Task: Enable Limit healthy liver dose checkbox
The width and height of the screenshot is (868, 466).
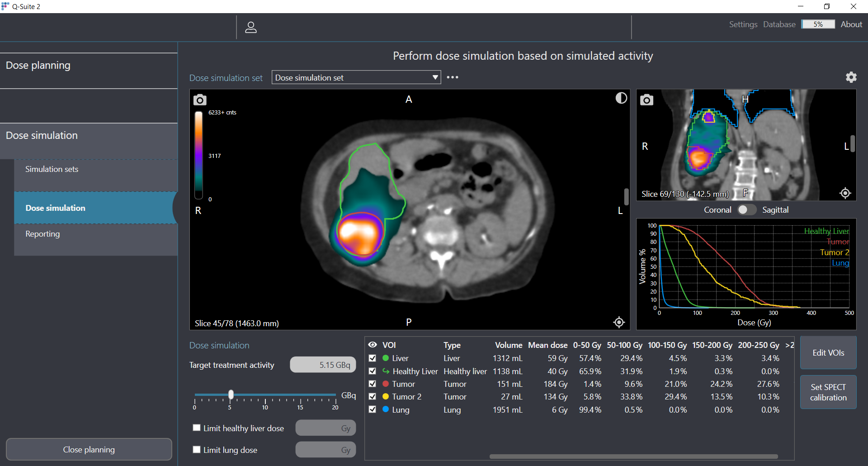Action: point(197,428)
